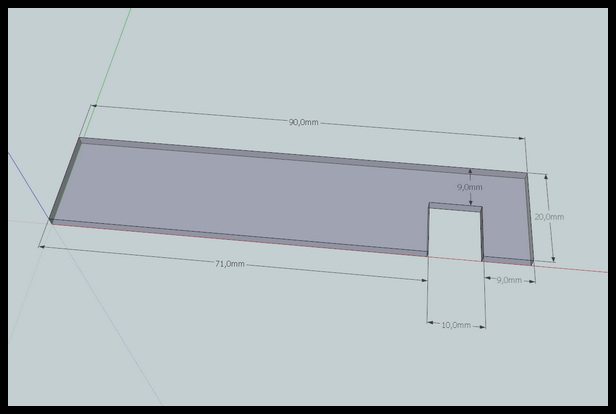Select the 20,0mm dimension label
Screen dimensions: 616x414
tap(549, 216)
